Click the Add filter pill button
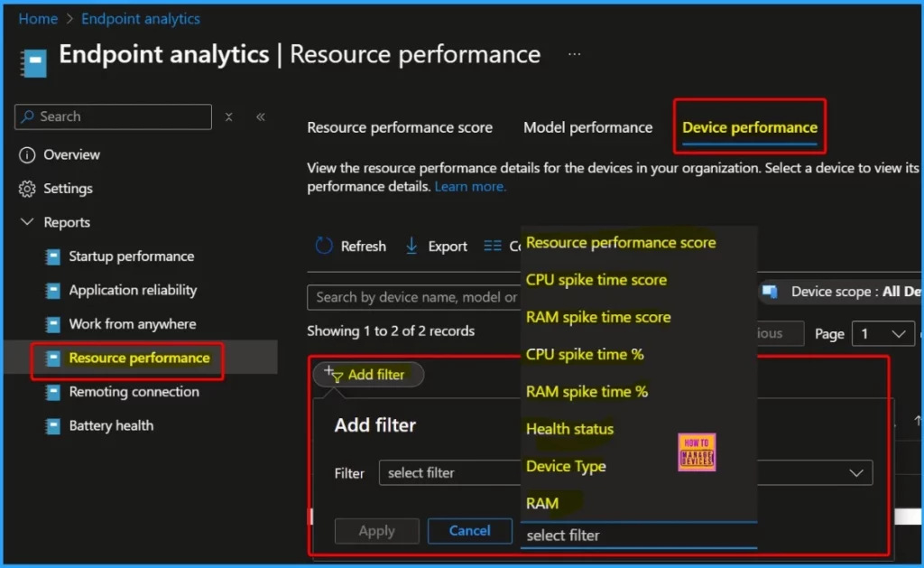 (368, 375)
